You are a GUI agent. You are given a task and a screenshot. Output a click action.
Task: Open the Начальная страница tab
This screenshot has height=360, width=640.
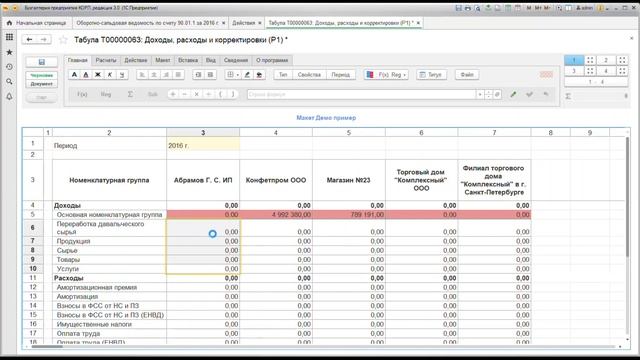click(x=37, y=23)
